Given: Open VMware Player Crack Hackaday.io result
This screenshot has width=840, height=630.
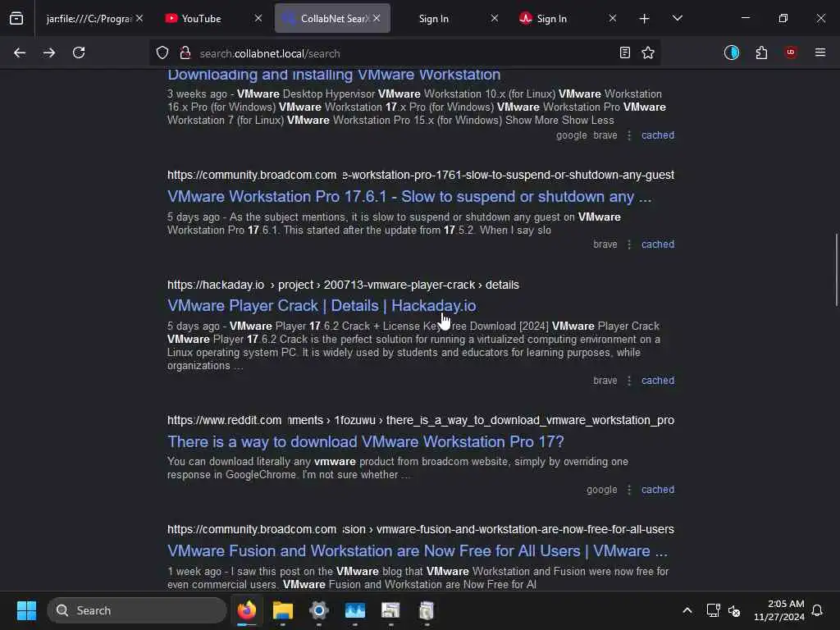Looking at the screenshot, I should click(322, 305).
